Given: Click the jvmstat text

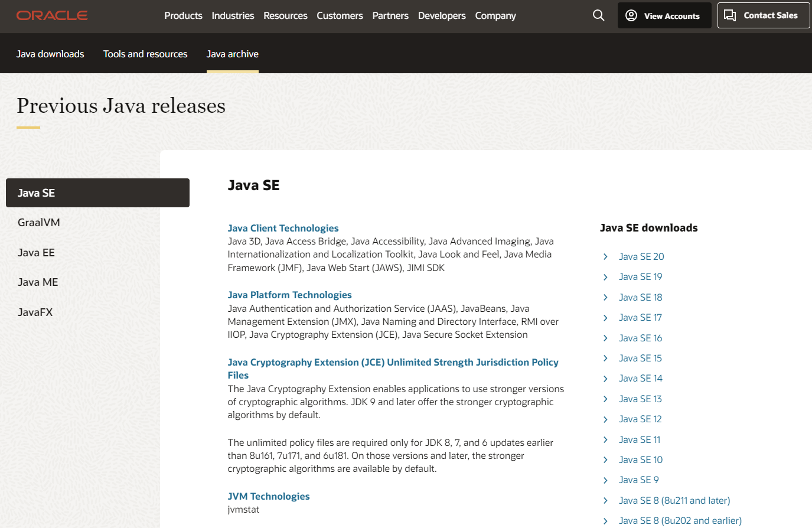Looking at the screenshot, I should 243,510.
